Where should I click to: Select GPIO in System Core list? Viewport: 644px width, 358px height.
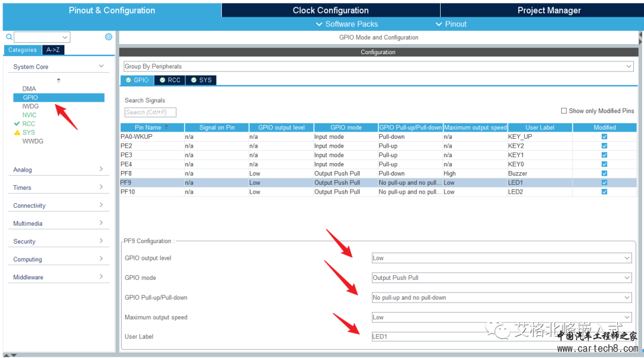pyautogui.click(x=58, y=98)
